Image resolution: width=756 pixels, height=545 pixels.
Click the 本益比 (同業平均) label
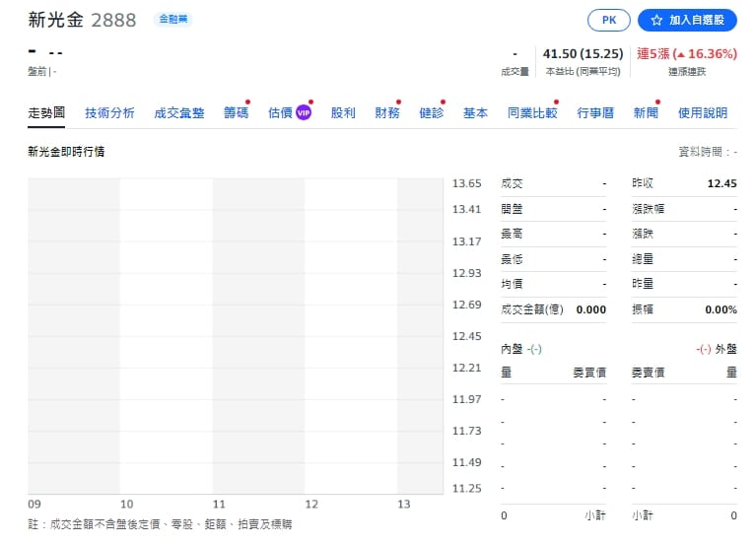[x=583, y=72]
